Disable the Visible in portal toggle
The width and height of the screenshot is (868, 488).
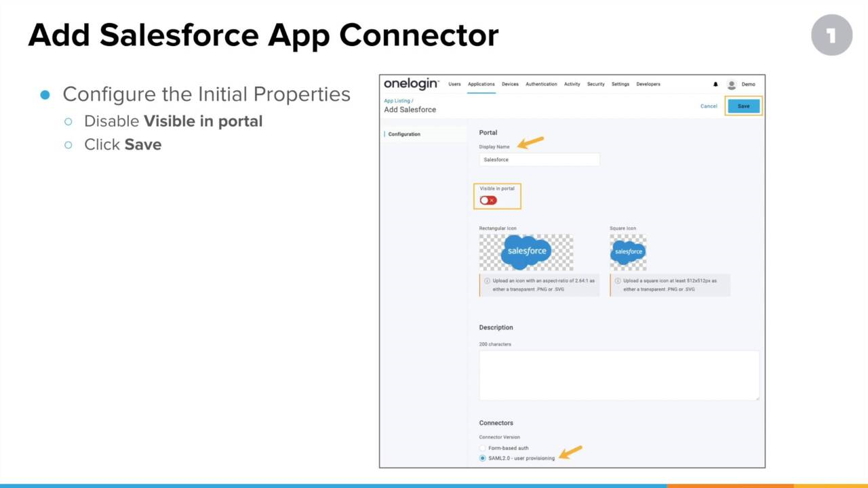pos(488,200)
